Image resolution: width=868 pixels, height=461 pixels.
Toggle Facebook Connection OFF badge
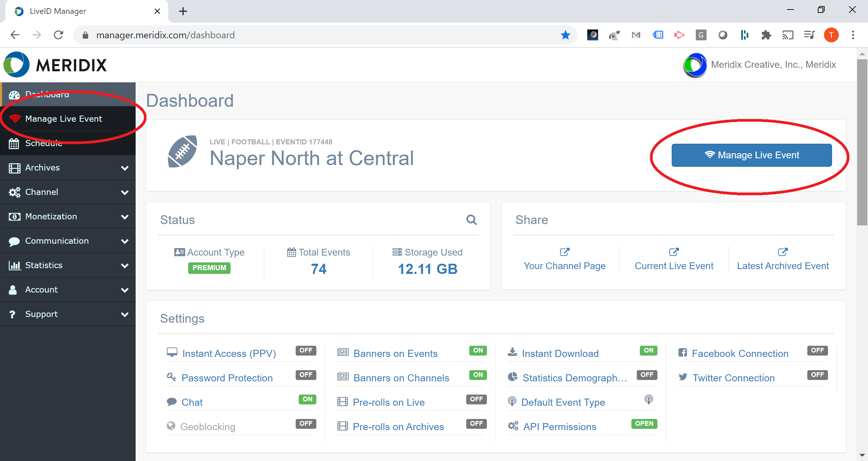(x=817, y=350)
